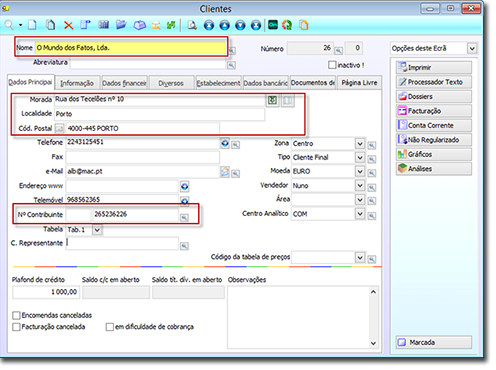Open the Página Livre tab
The image size is (496, 370).
point(359,83)
